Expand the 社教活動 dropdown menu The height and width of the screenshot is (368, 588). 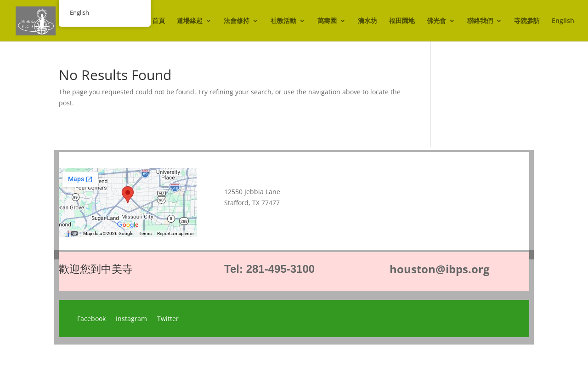[x=288, y=21]
